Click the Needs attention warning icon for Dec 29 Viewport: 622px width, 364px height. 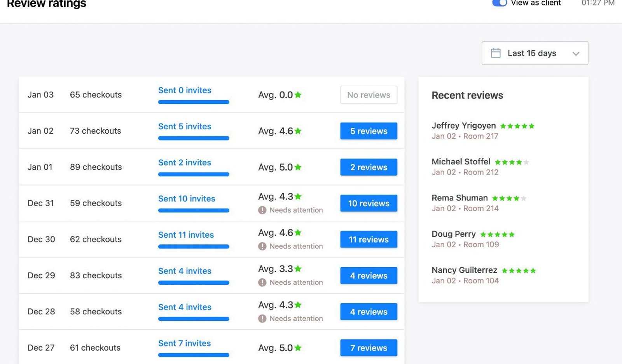tap(262, 282)
